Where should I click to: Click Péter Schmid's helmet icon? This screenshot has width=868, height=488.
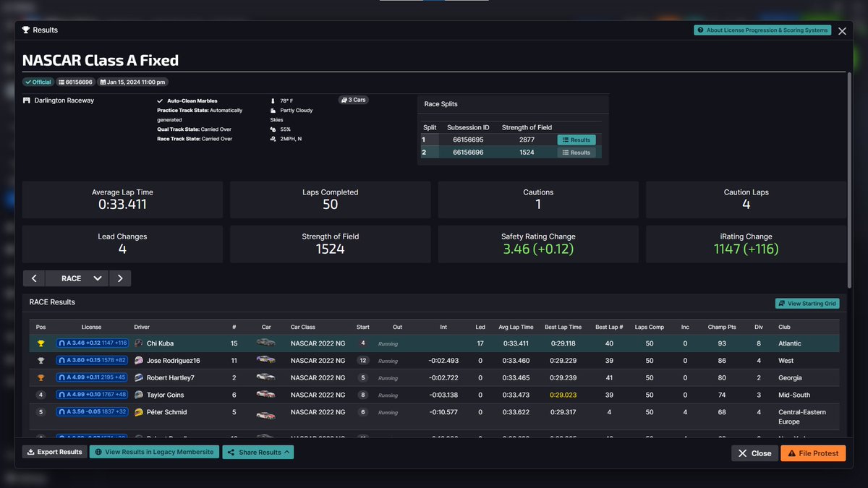139,412
